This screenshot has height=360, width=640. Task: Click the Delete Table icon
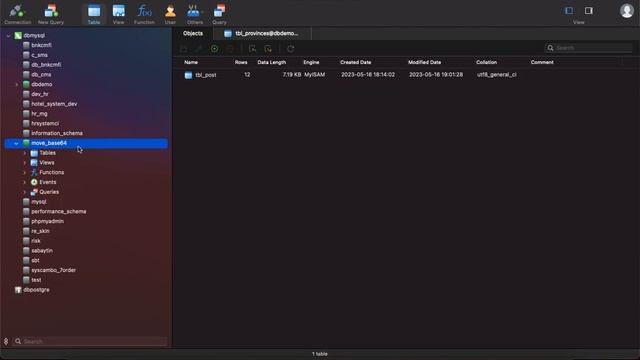[230, 49]
